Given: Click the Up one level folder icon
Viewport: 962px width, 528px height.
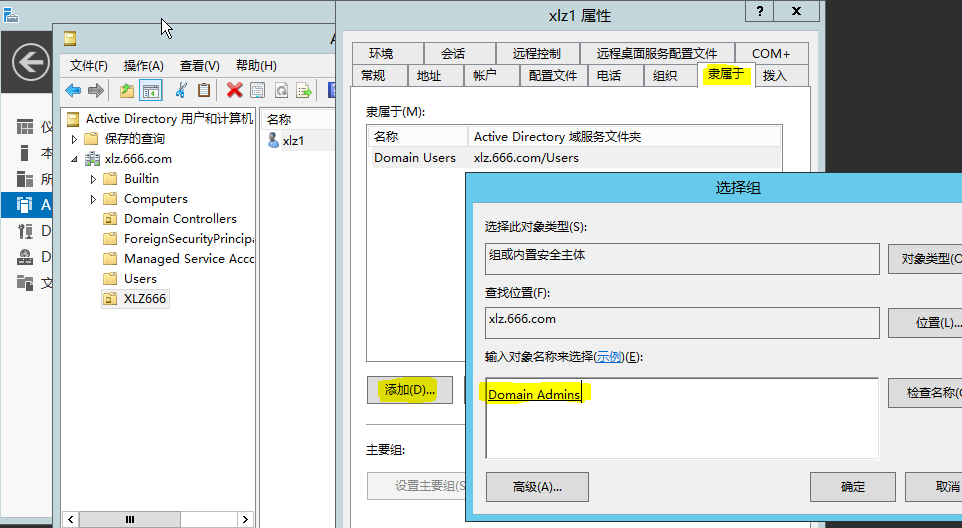Looking at the screenshot, I should (126, 91).
